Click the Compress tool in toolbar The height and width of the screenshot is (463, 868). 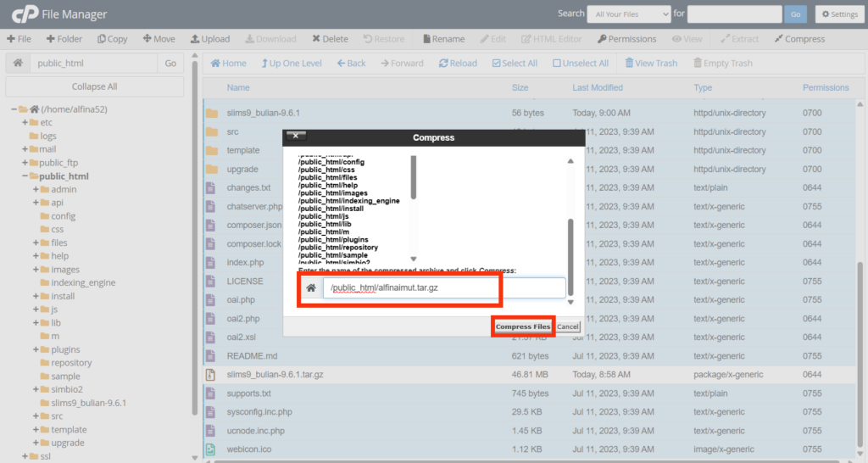click(x=778, y=39)
